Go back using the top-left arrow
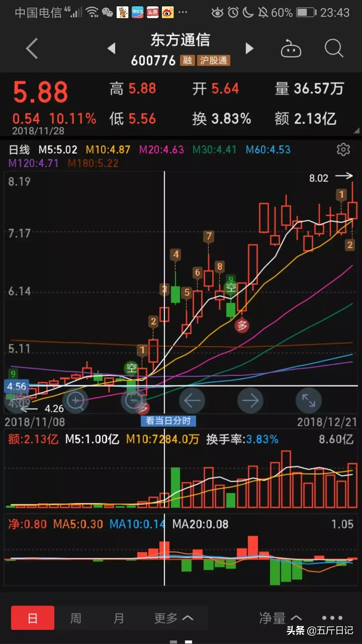This screenshot has height=644, width=362. 32,49
